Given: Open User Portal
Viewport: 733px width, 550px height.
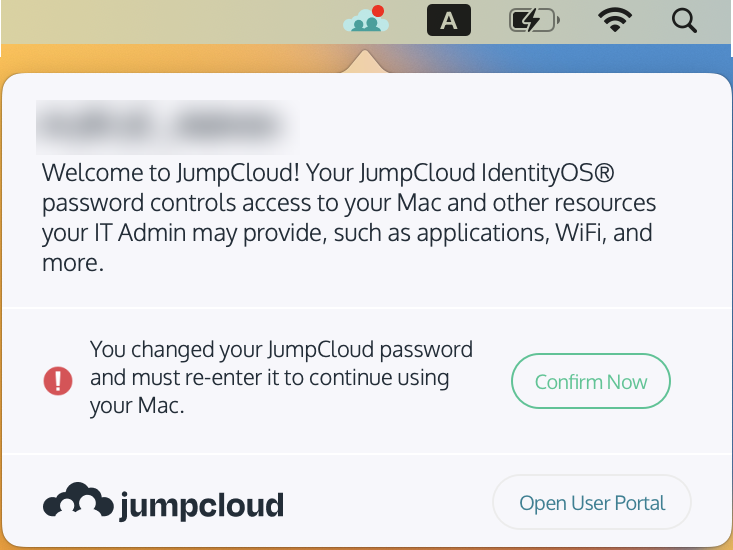Looking at the screenshot, I should pyautogui.click(x=592, y=504).
